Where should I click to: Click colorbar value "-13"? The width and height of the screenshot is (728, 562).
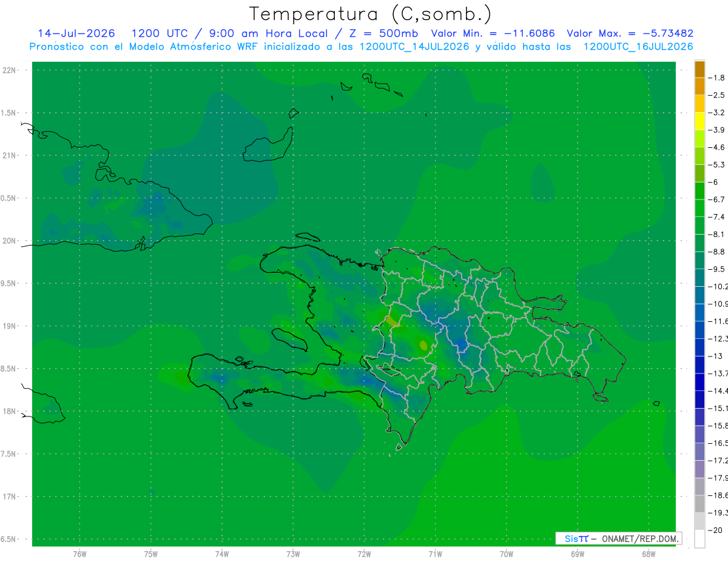pyautogui.click(x=715, y=356)
